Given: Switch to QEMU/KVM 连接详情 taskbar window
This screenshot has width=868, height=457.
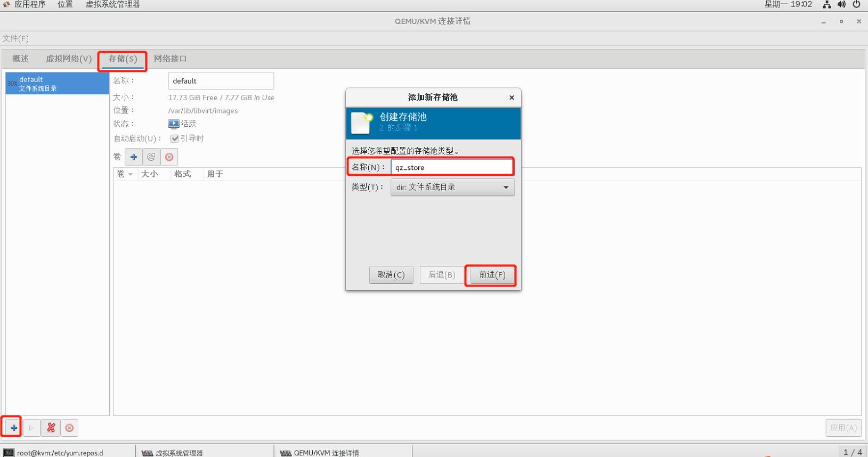Looking at the screenshot, I should (343, 452).
